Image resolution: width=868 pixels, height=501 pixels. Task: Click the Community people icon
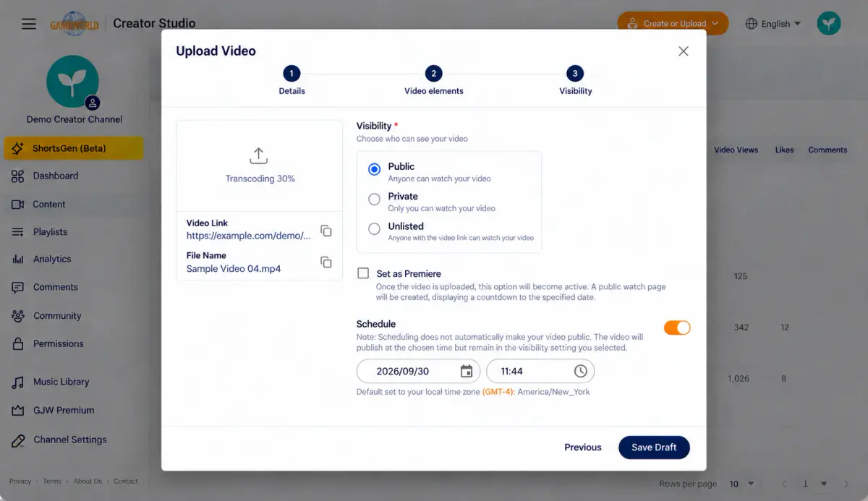(x=18, y=316)
